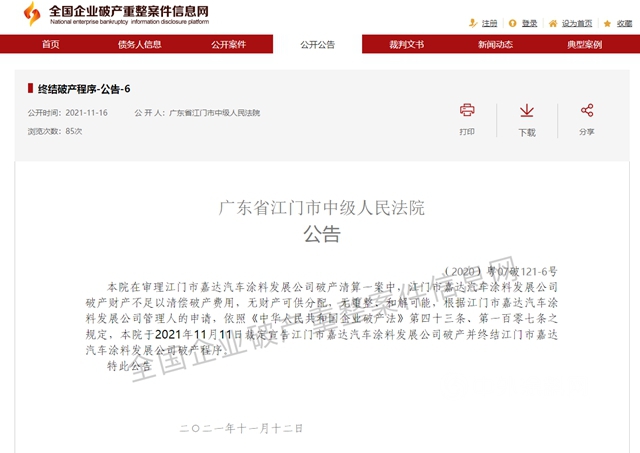Click the 分享 label text
Screen dimensions: 640x453
coord(587,132)
